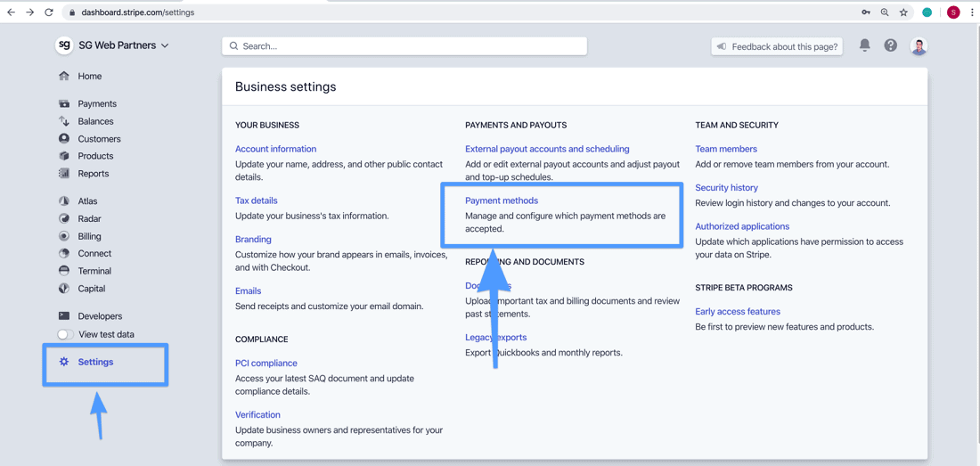Click the Developers console icon

click(64, 316)
